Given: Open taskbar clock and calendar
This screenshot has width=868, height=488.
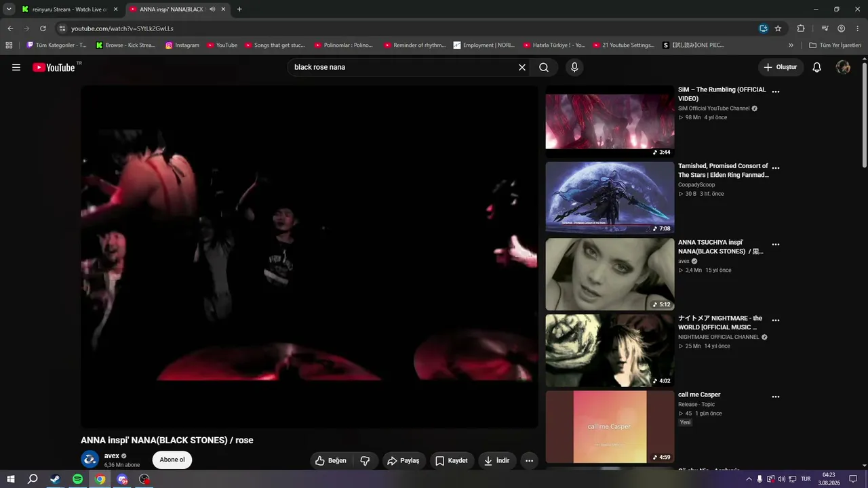Looking at the screenshot, I should click(829, 479).
